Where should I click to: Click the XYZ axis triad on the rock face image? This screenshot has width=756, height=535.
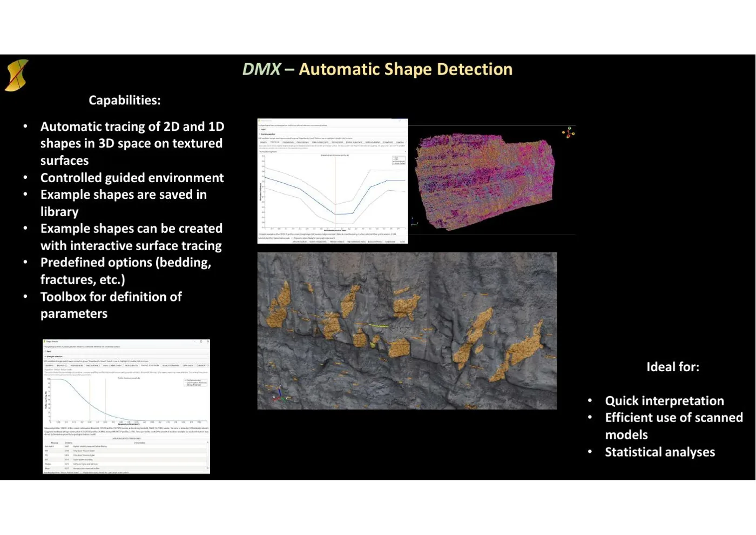279,393
